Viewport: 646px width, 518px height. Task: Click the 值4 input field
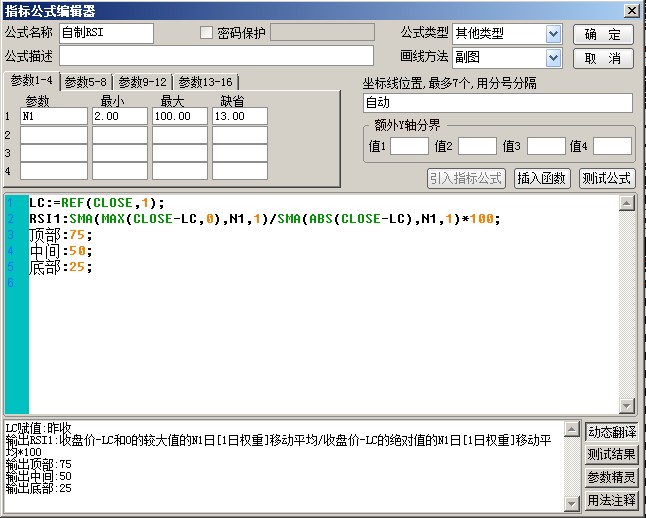[x=612, y=146]
